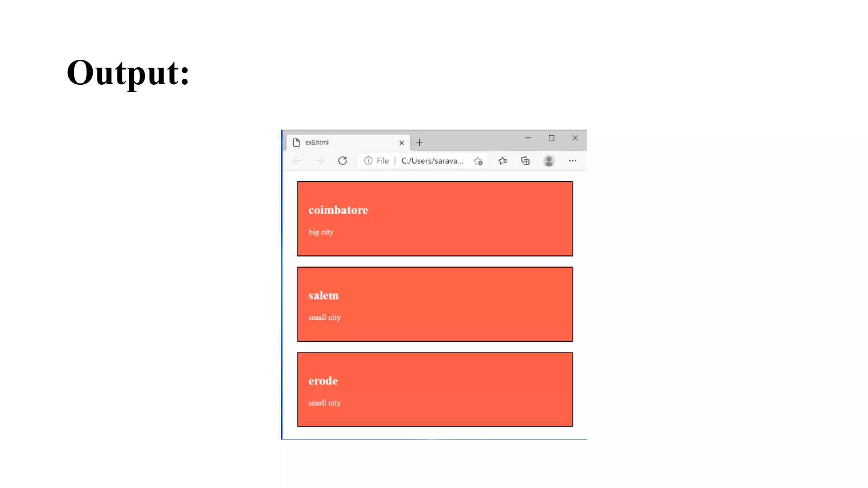Screen dimensions: 868x488
Task: Click the big city text
Action: pos(321,232)
